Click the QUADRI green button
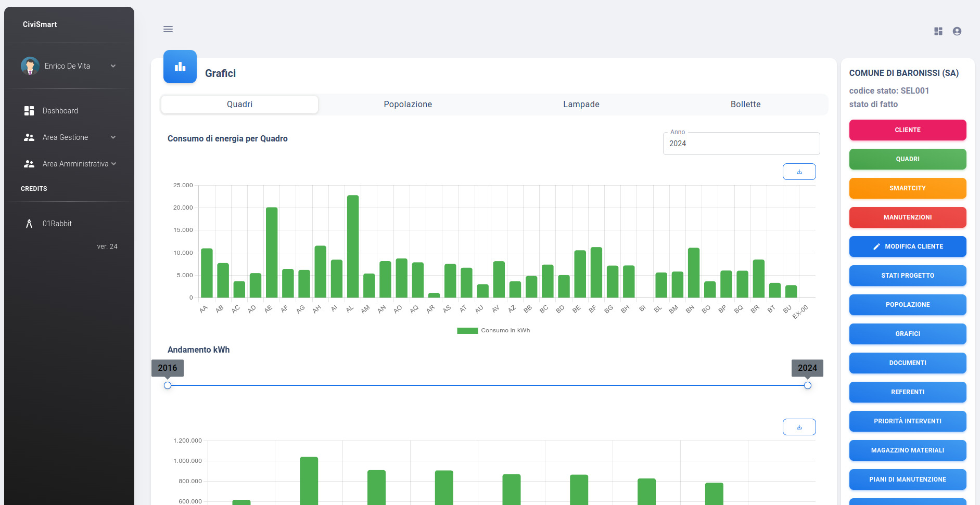 click(908, 159)
